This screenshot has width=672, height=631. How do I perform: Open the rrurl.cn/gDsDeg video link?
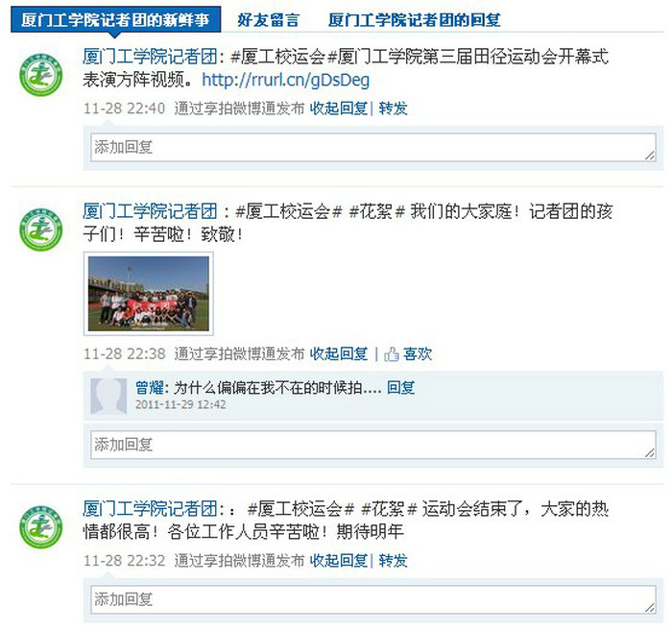285,80
